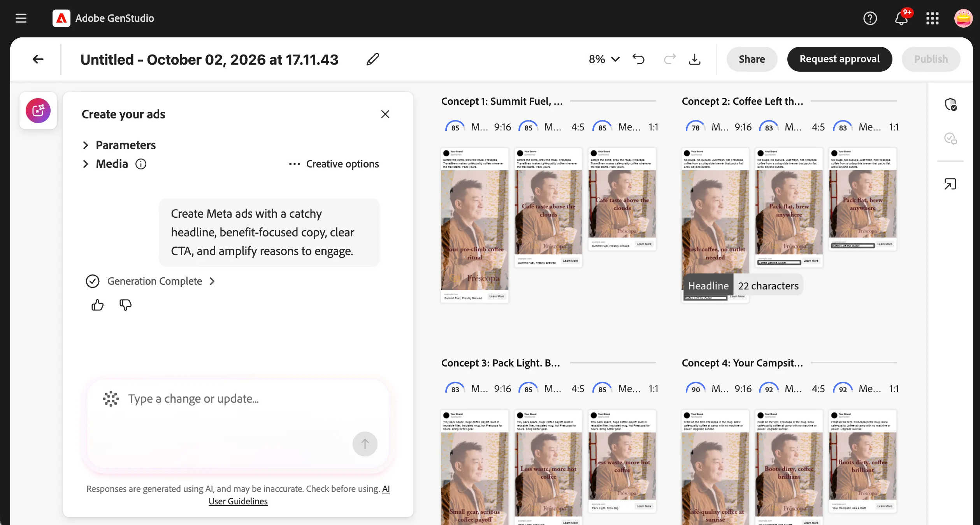
Task: Select Concept 4 Your Campsite heading
Action: pyautogui.click(x=742, y=363)
